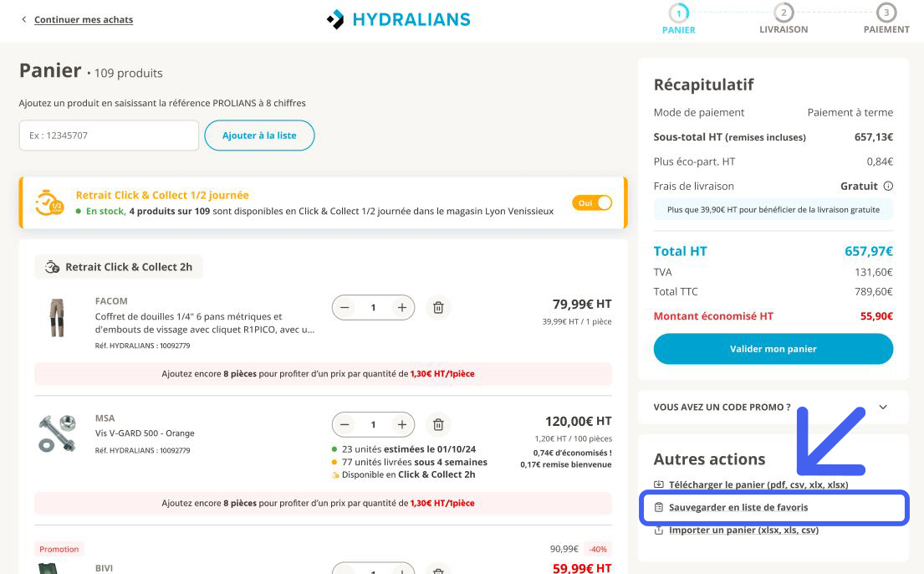Viewport: 924px width, 574px height.
Task: Open the Paiement step
Action: [886, 19]
